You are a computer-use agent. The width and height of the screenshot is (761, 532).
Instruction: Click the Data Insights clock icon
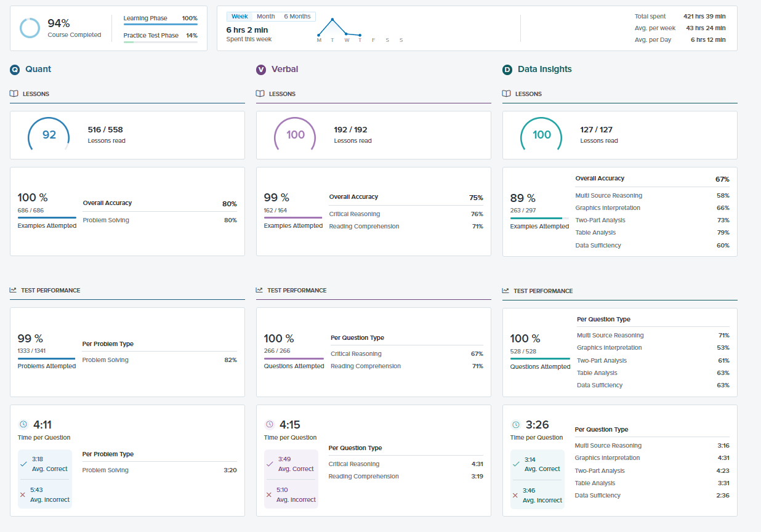[x=516, y=425]
